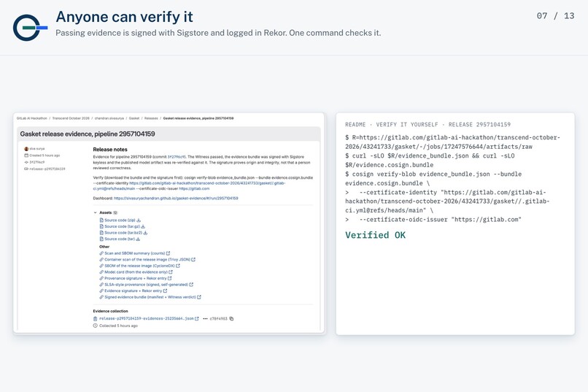Viewport: 588px width, 392px height.
Task: Download Source code (tar.bz2)
Action: [x=123, y=233]
